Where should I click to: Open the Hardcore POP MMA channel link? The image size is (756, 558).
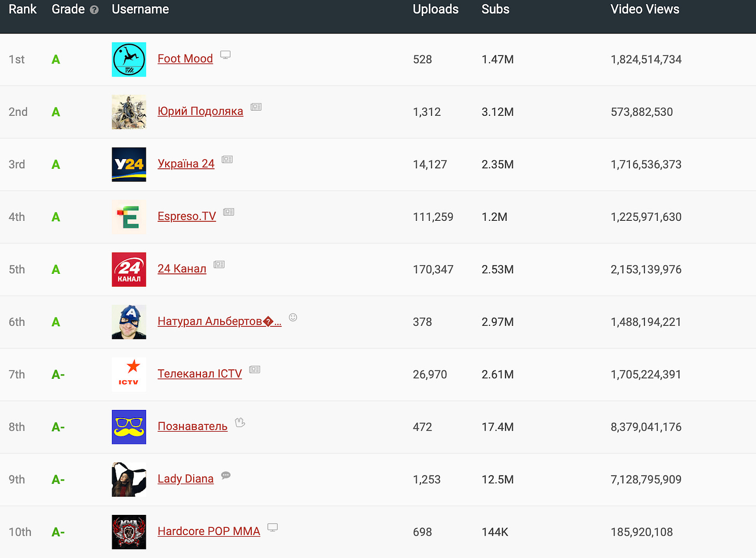(x=209, y=531)
